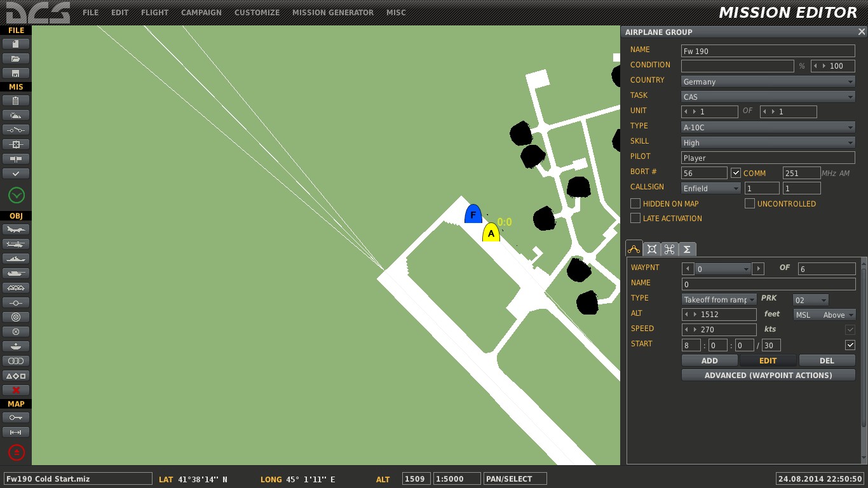Click the ADD waypoint button
Screen dimensions: 868x488
tap(710, 360)
